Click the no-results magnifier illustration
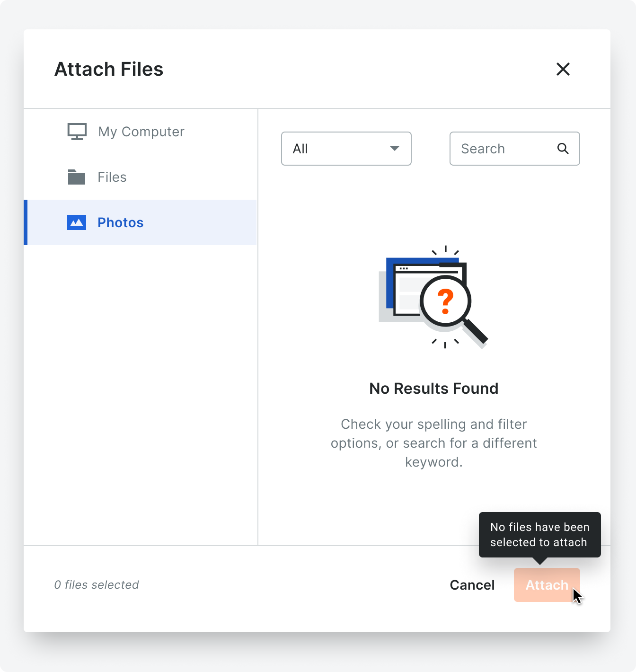The height and width of the screenshot is (672, 636). point(433,297)
